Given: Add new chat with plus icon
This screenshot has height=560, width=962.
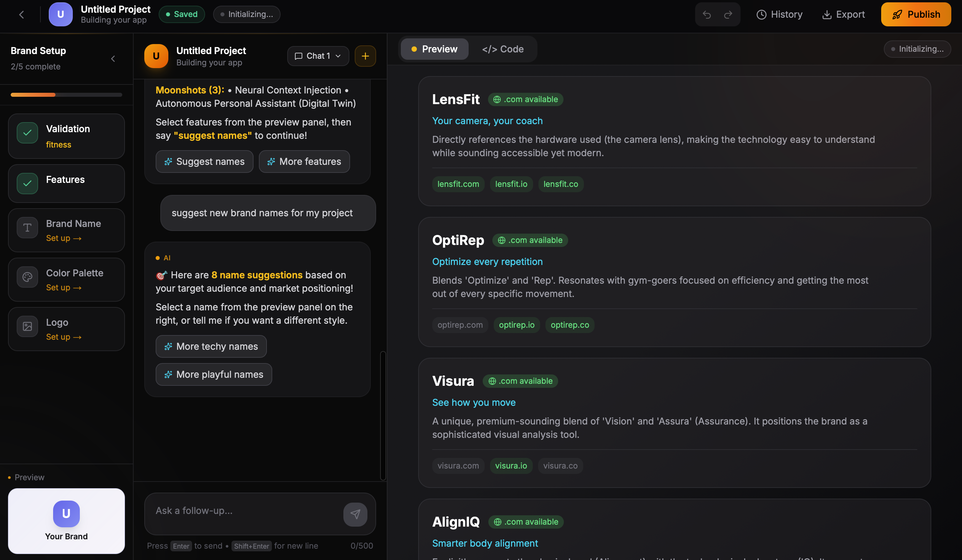Looking at the screenshot, I should pos(365,56).
